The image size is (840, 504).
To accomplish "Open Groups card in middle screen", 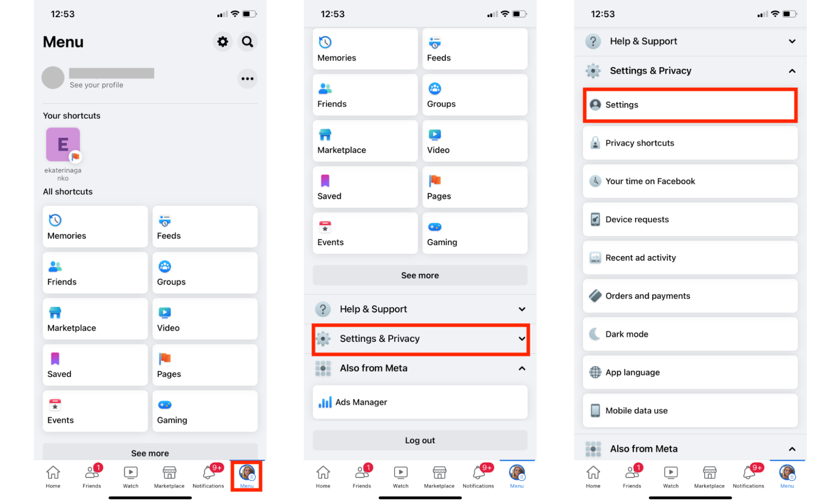I will tap(475, 95).
